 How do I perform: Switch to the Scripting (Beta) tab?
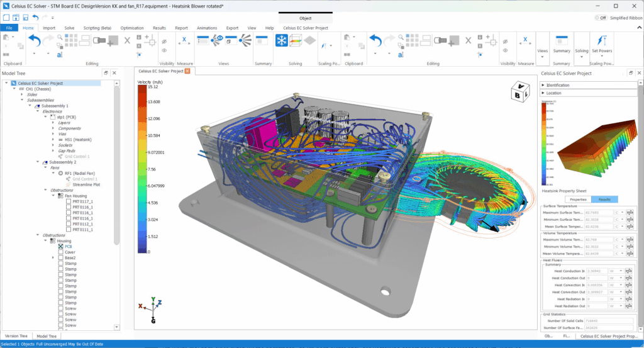(97, 28)
